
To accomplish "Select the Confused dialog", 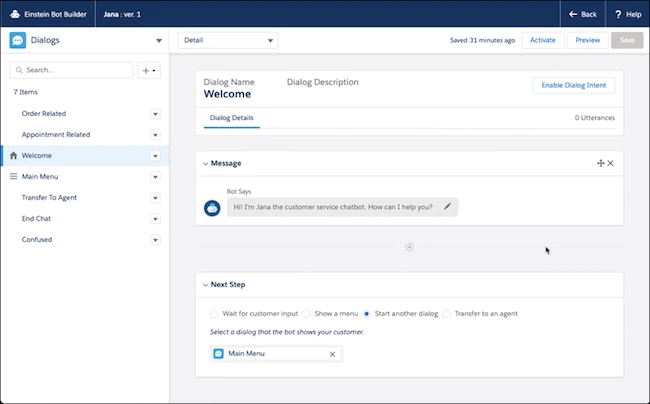I will click(37, 239).
